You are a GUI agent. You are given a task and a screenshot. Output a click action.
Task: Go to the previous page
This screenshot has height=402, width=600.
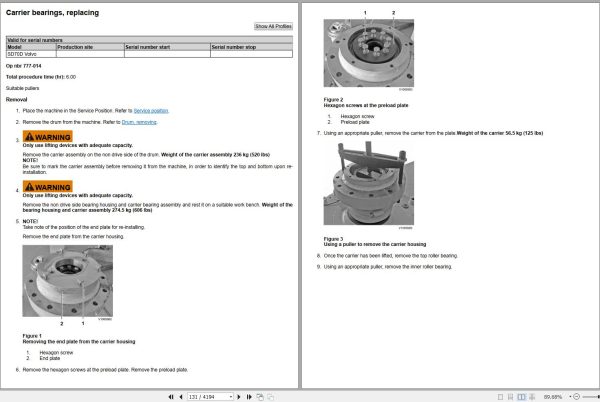click(181, 397)
